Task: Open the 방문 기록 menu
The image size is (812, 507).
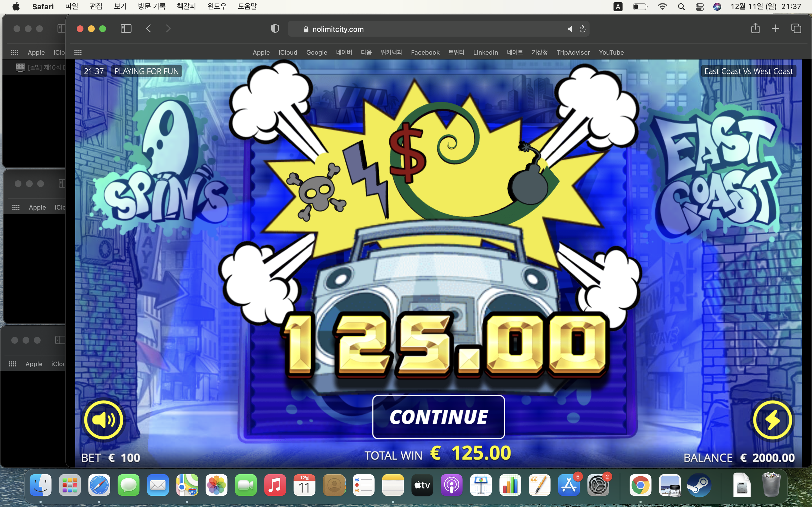Action: 151,6
